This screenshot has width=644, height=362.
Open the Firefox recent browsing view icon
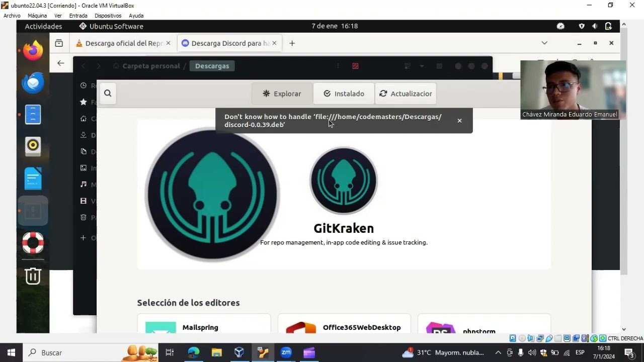[59, 43]
